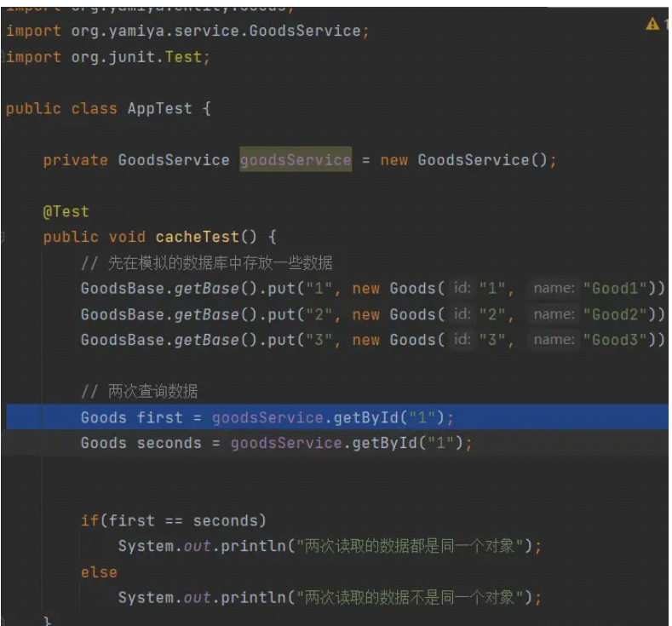Image resolution: width=672 pixels, height=626 pixels.
Task: Click getBase on the put("3") line
Action: (x=206, y=340)
